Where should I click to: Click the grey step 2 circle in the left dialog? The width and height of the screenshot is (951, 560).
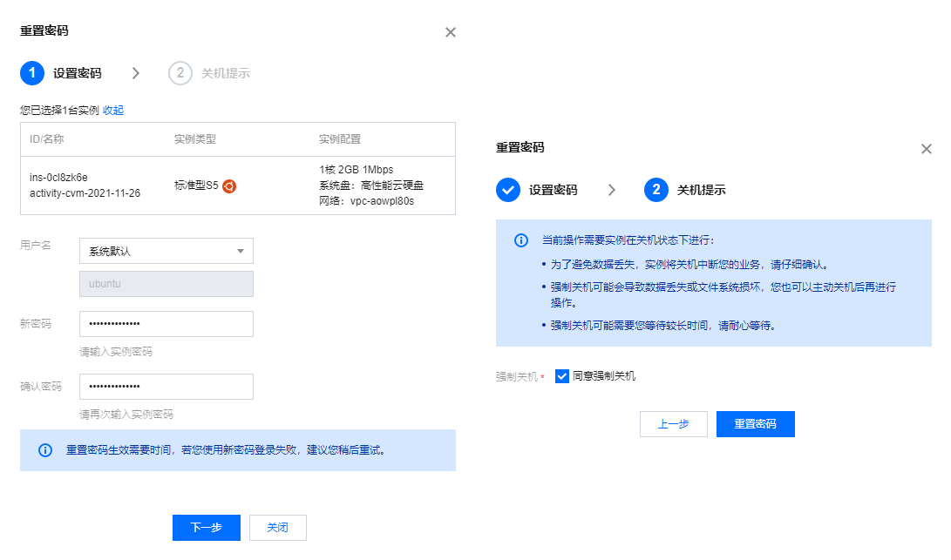tap(180, 73)
